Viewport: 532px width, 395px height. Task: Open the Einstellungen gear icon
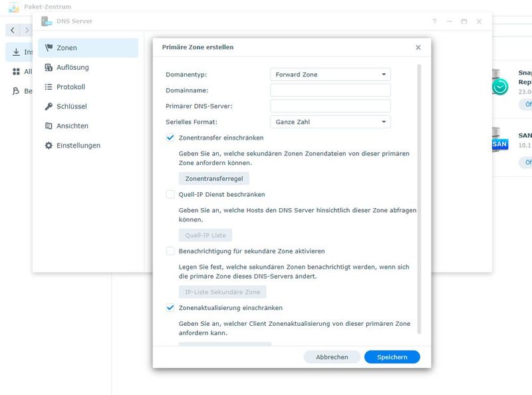[x=48, y=145]
